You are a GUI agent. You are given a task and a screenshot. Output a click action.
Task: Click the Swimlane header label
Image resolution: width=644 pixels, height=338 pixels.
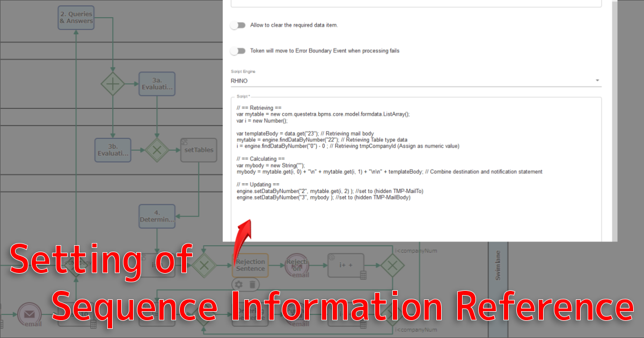(x=497, y=265)
